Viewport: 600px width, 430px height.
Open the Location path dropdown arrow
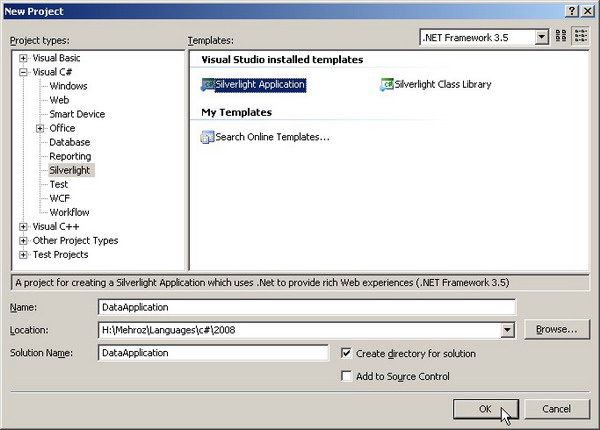[x=507, y=330]
